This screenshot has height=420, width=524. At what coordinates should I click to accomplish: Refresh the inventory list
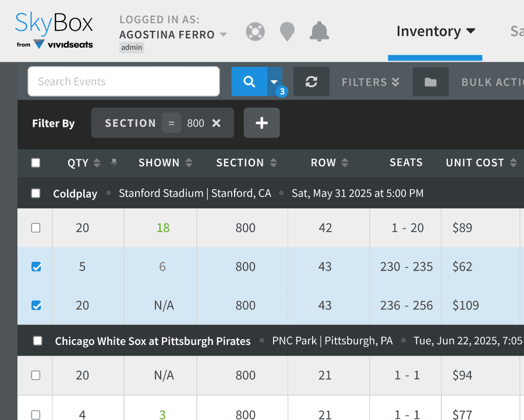(311, 81)
